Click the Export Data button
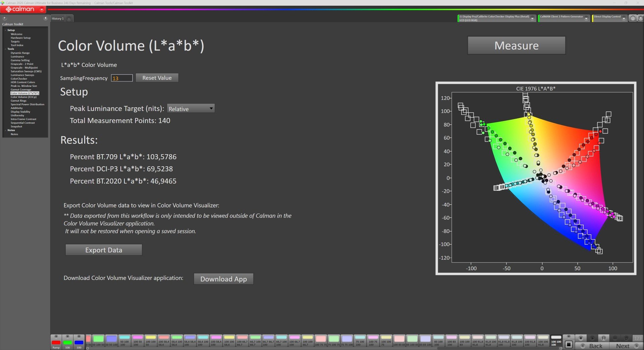The width and height of the screenshot is (644, 350). (x=104, y=250)
